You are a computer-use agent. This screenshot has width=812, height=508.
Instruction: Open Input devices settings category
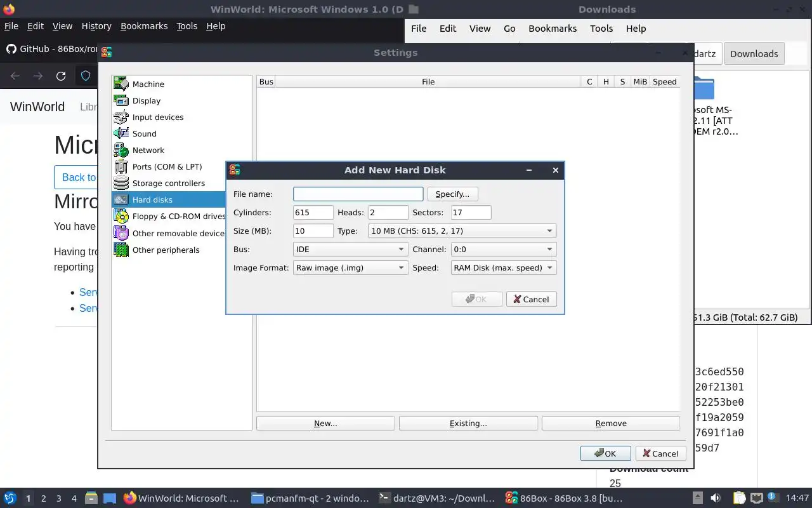(157, 117)
